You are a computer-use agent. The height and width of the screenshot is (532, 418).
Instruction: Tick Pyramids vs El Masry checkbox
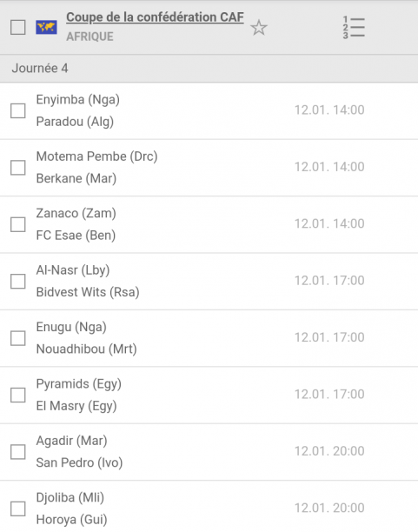click(18, 395)
